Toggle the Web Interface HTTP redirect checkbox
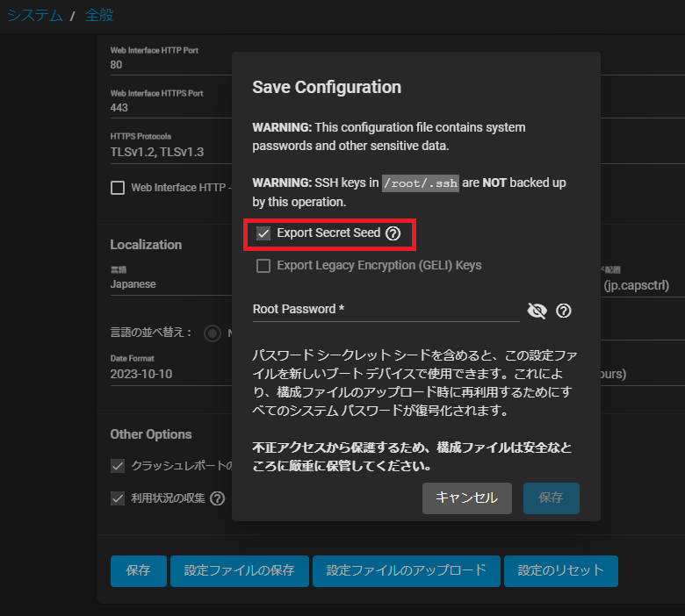 pos(118,187)
